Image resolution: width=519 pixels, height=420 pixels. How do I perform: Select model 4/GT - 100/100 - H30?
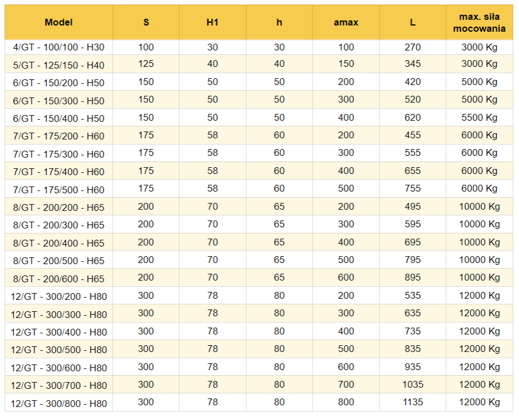click(58, 48)
